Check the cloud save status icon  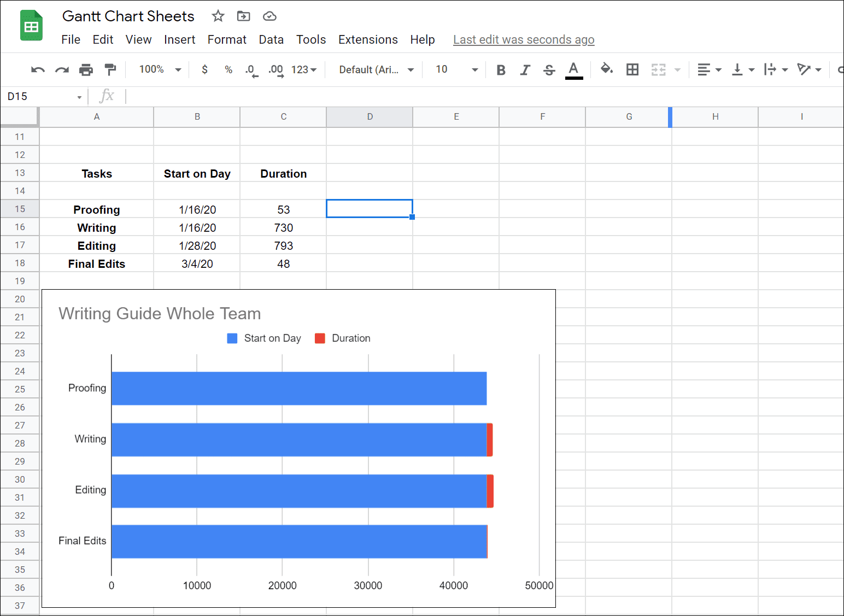269,16
